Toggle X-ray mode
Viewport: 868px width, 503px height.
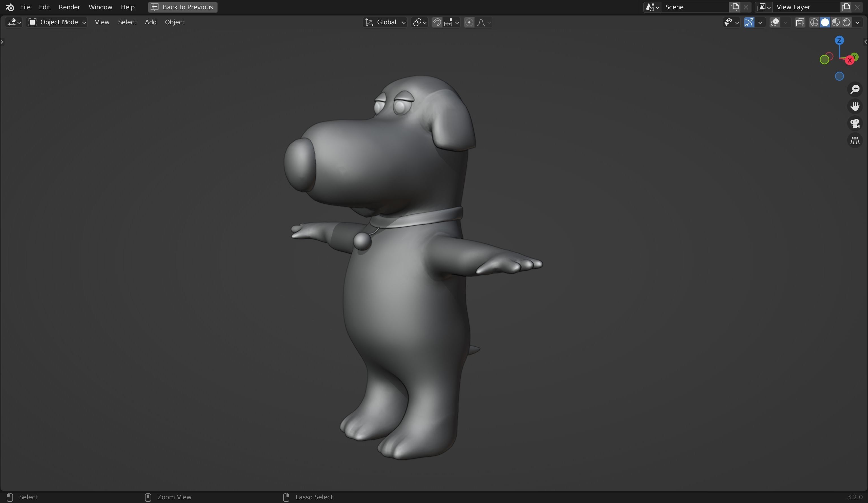click(800, 22)
